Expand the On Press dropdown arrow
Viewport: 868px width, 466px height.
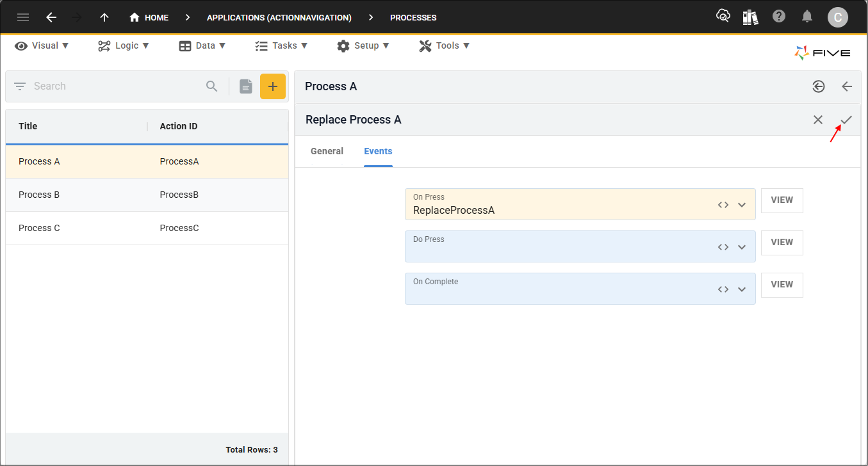click(x=742, y=205)
